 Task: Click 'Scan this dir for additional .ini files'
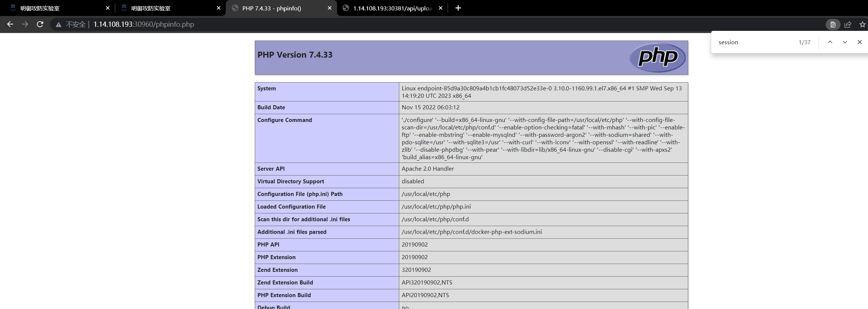click(303, 219)
